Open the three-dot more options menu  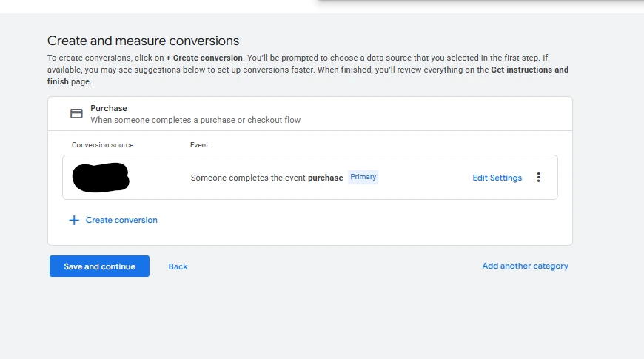[538, 178]
